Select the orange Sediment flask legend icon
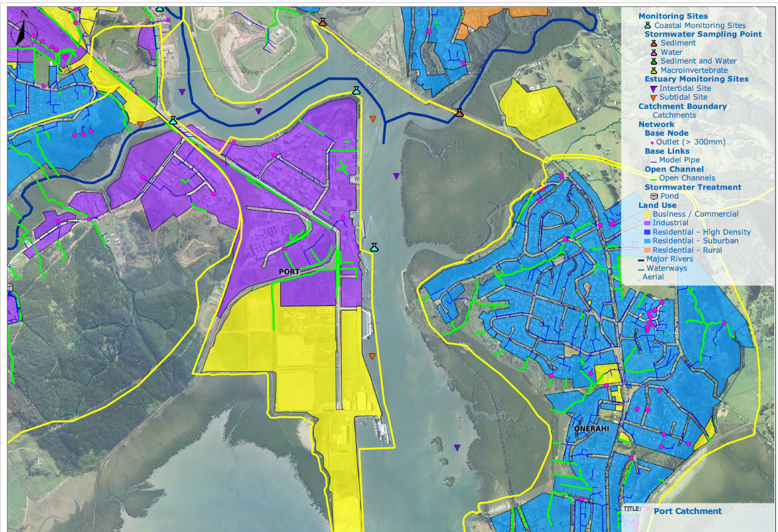 pyautogui.click(x=654, y=43)
